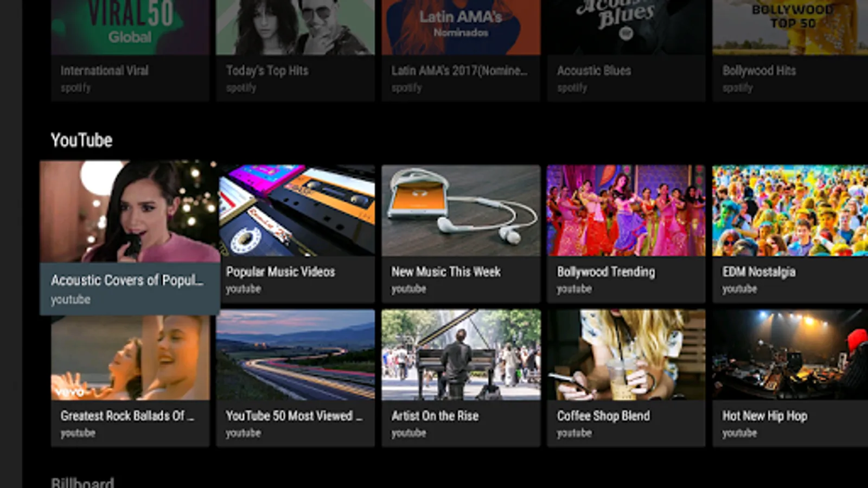868x488 pixels.
Task: Click the "Bollywood Trending" title text
Action: tap(606, 272)
